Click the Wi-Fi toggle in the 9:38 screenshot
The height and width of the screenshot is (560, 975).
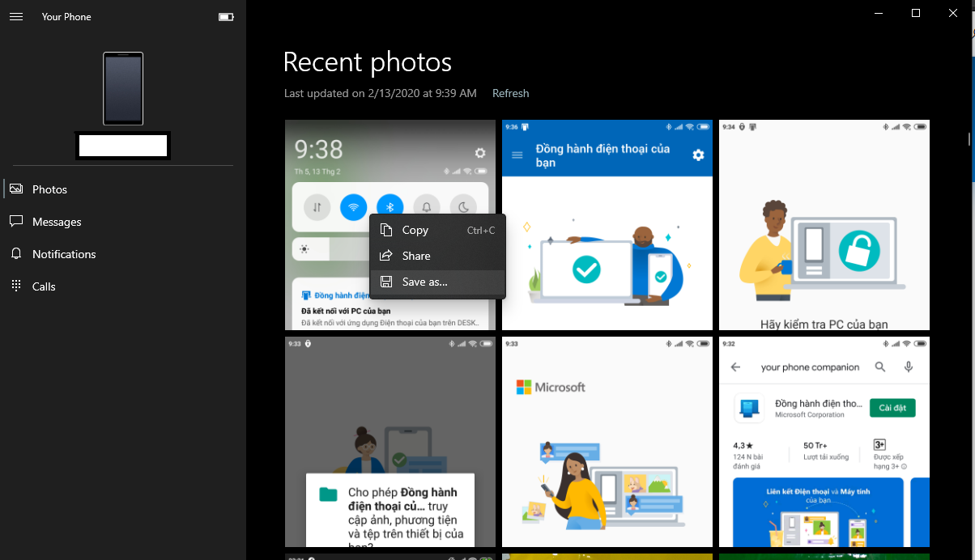point(353,207)
